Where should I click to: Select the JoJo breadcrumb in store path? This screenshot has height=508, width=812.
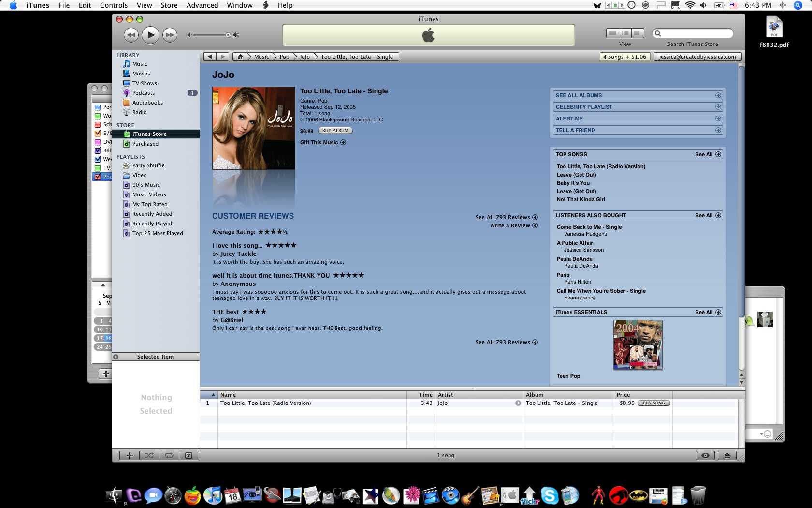(x=304, y=57)
